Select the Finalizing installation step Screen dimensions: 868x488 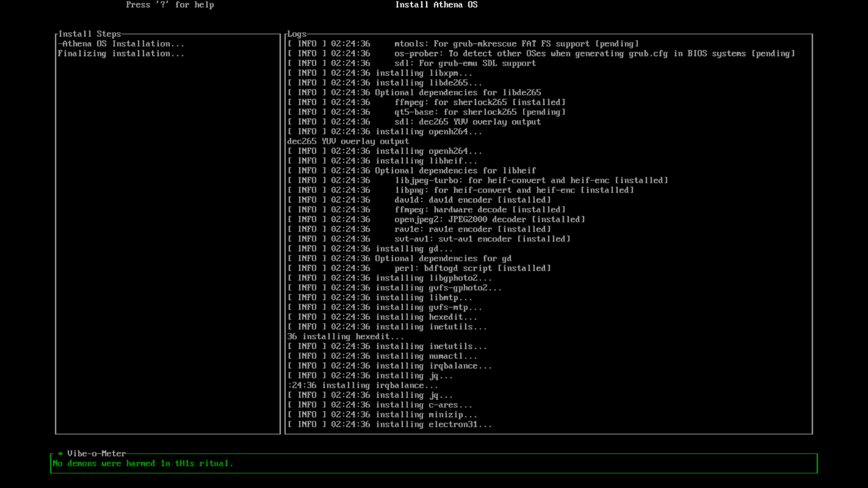[122, 53]
